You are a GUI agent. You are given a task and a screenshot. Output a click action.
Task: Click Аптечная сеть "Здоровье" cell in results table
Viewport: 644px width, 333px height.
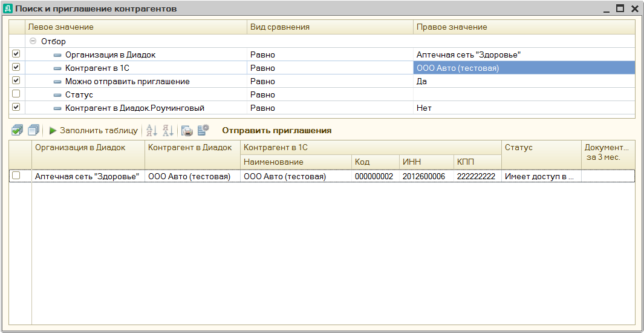pyautogui.click(x=88, y=176)
